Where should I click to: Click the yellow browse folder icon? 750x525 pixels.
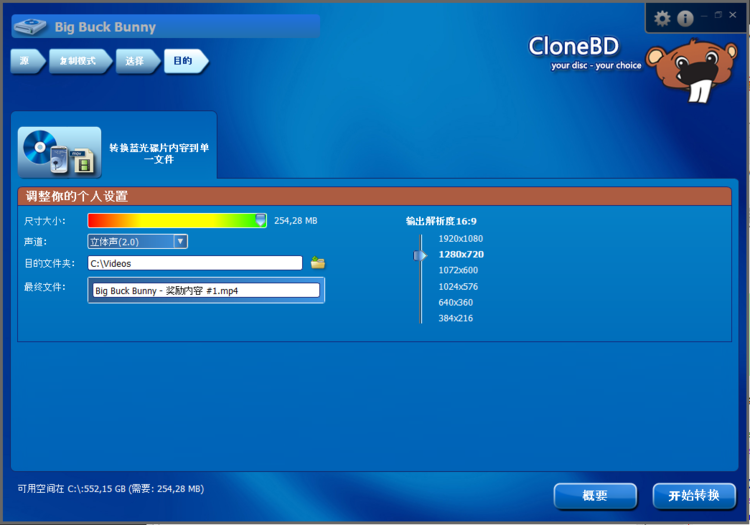[x=318, y=262]
